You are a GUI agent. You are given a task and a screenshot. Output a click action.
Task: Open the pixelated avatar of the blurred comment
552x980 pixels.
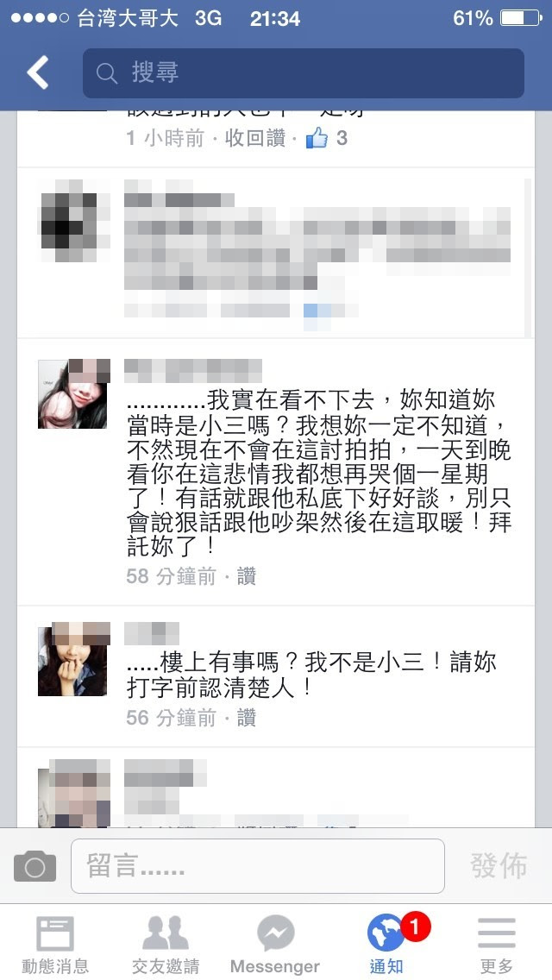click(x=74, y=220)
